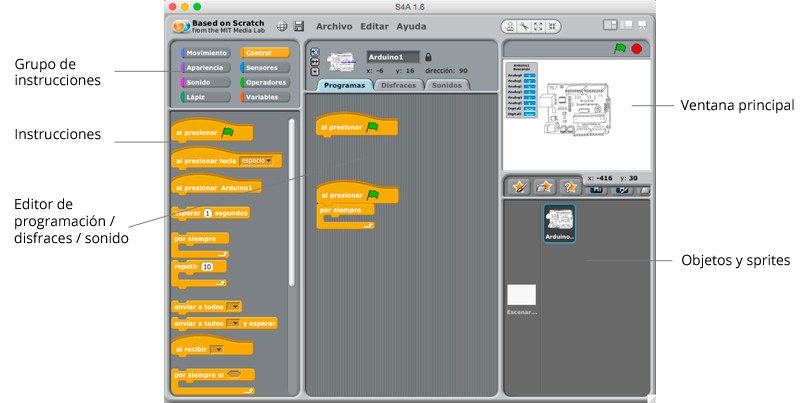Open the Ayuda menu

point(411,26)
